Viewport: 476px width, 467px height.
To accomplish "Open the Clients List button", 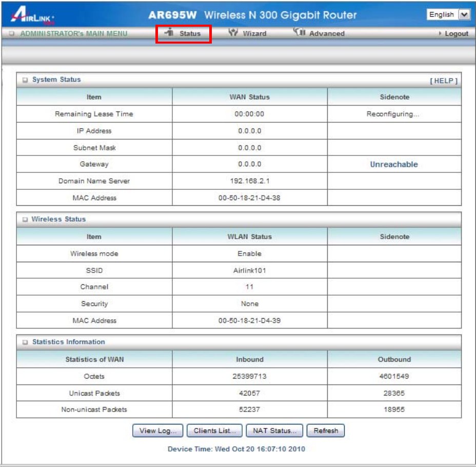I will click(214, 431).
